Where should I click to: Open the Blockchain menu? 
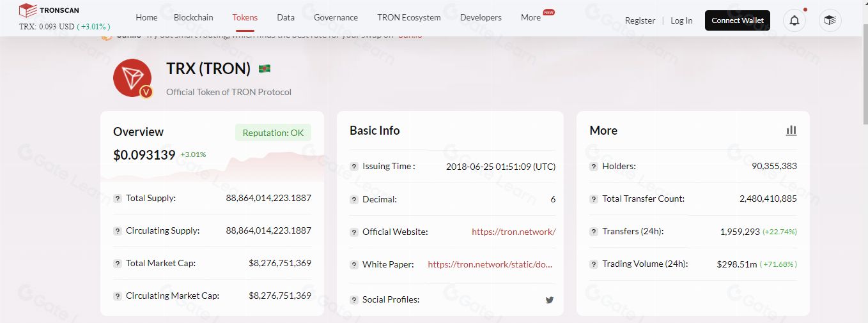coord(194,18)
